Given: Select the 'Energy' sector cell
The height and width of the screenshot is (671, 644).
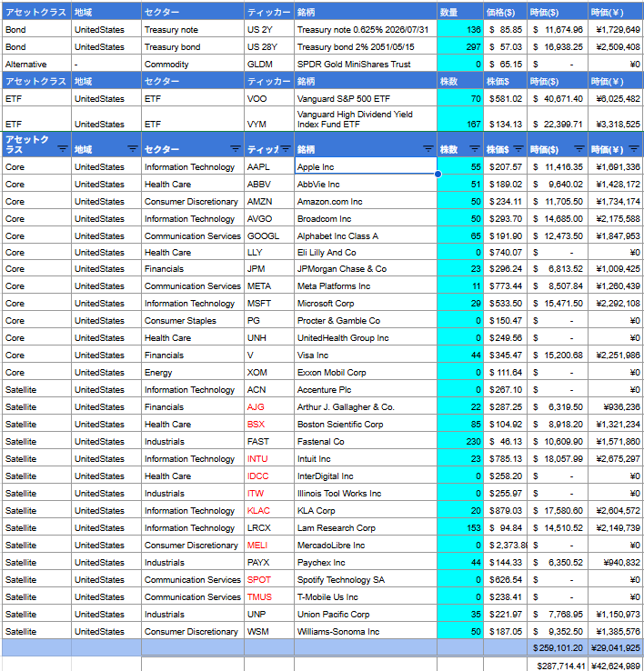Looking at the screenshot, I should coord(192,372).
